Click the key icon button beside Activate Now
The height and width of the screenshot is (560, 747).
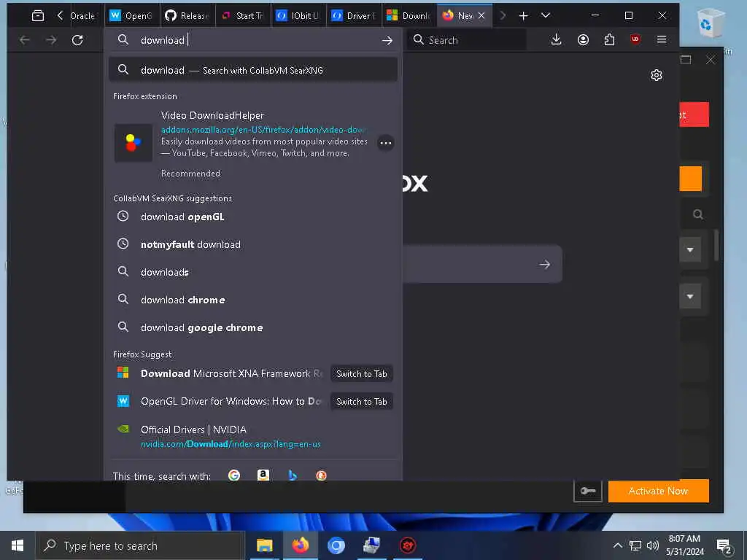click(588, 491)
